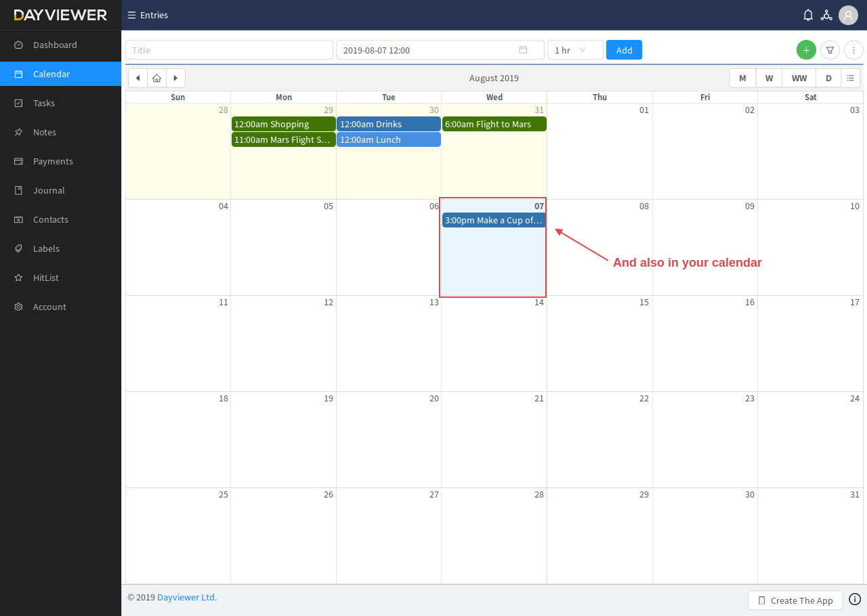Viewport: 867px width, 616px height.
Task: Open the user profile avatar
Action: tap(848, 15)
